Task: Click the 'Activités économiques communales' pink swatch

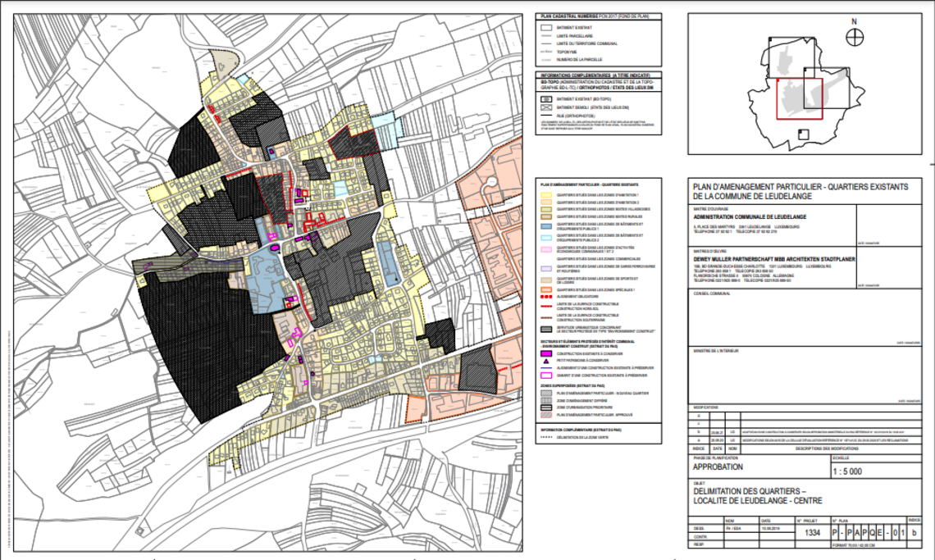Action: (x=545, y=249)
